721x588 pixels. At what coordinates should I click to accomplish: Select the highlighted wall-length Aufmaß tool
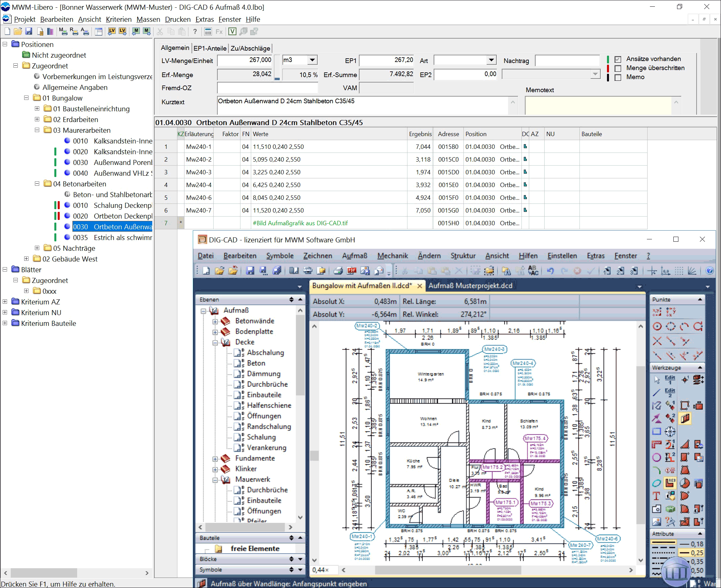coord(685,418)
